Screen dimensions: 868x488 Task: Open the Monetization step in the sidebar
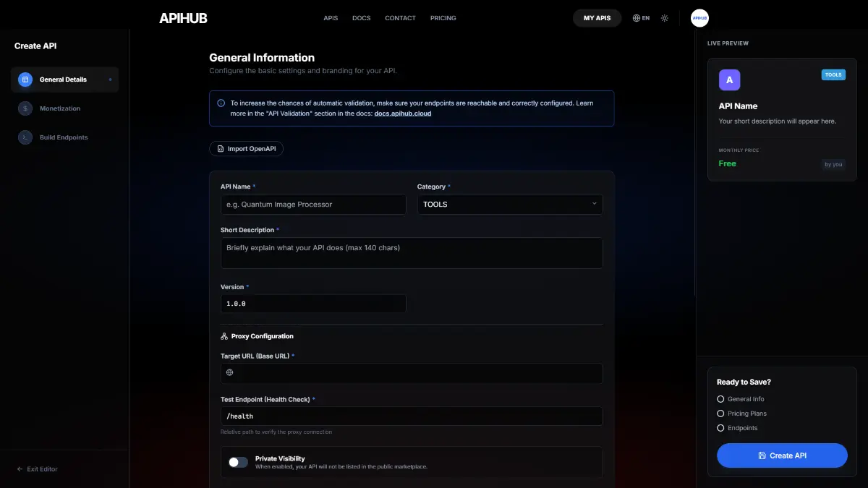coord(25,108)
